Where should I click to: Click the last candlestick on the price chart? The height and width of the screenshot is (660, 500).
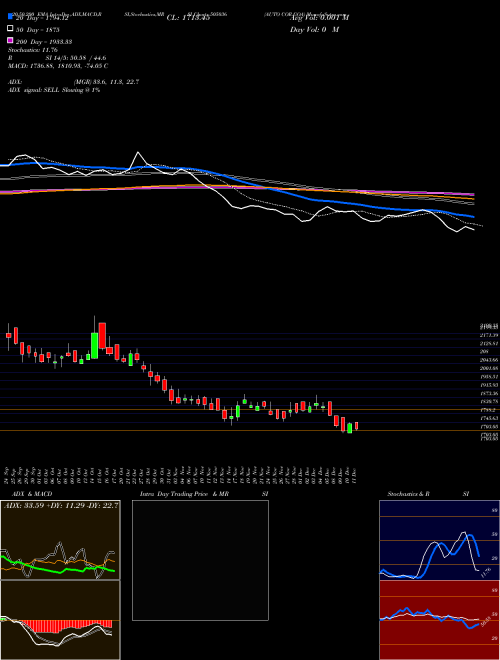356,426
